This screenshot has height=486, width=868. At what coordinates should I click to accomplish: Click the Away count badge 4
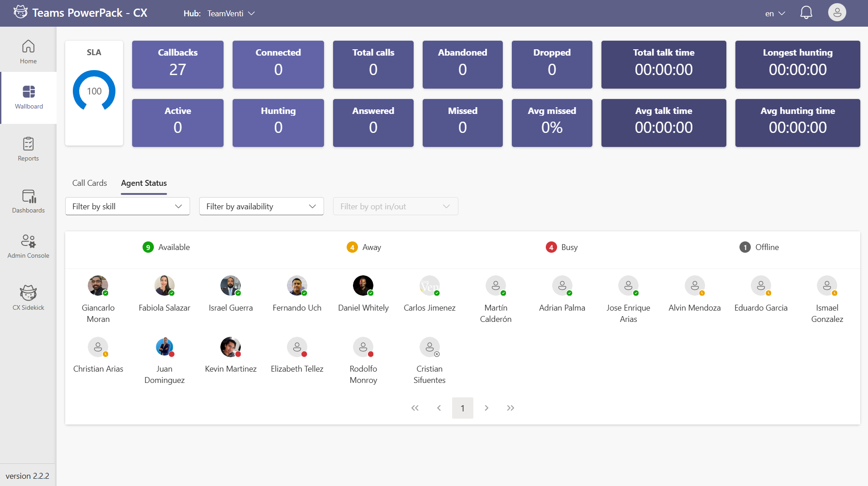click(x=352, y=247)
